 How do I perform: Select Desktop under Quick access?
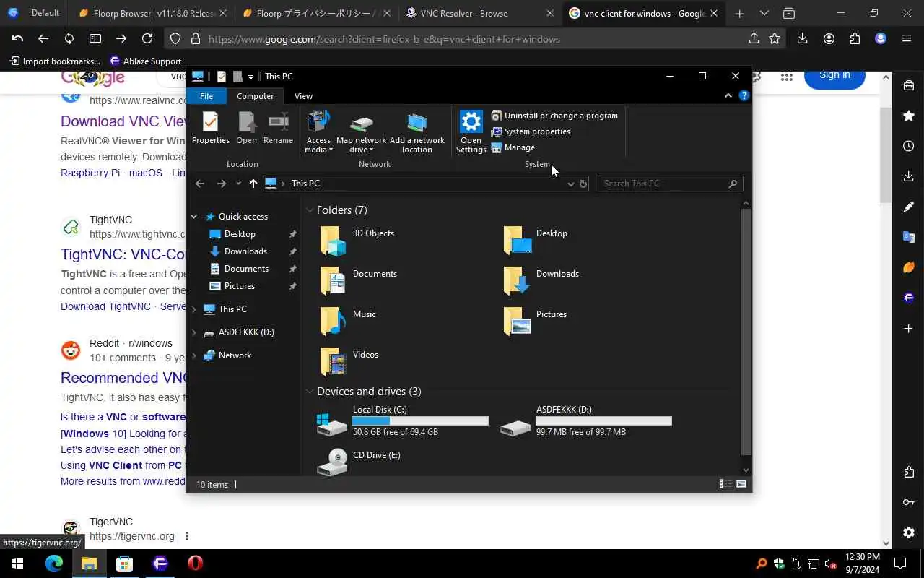240,234
